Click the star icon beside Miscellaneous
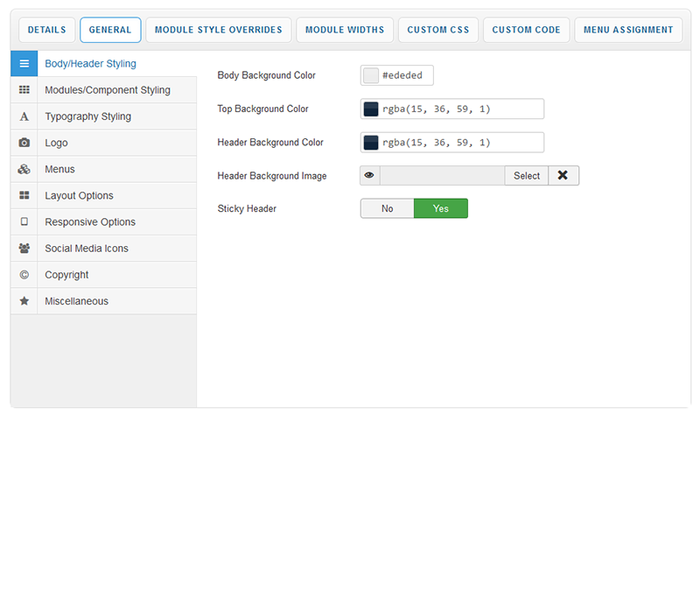The height and width of the screenshot is (590, 700). [24, 301]
